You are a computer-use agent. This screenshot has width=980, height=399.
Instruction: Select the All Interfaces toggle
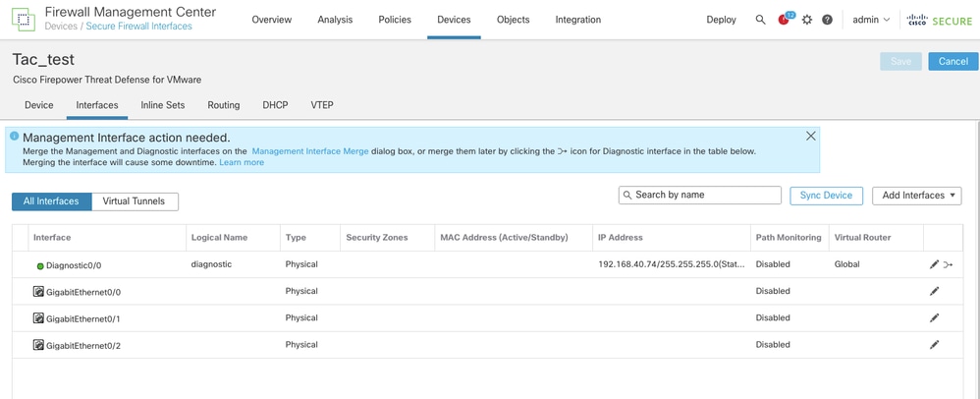click(x=51, y=201)
